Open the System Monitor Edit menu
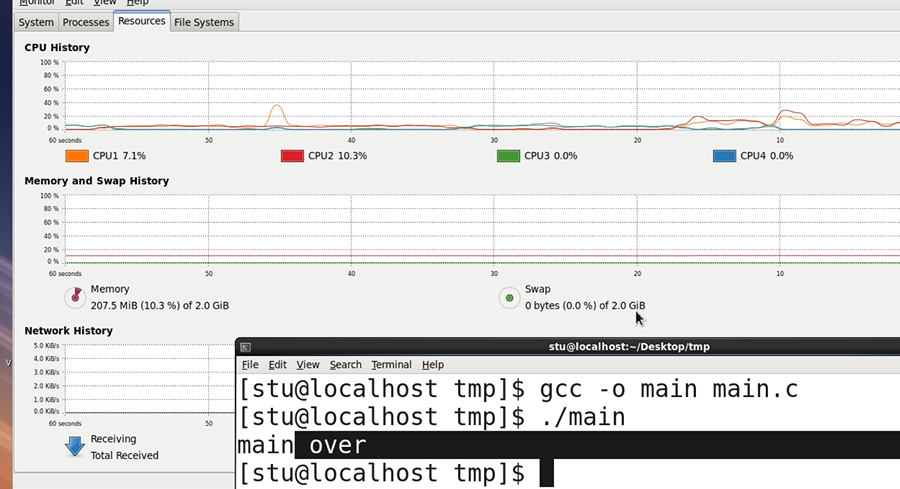 75,3
